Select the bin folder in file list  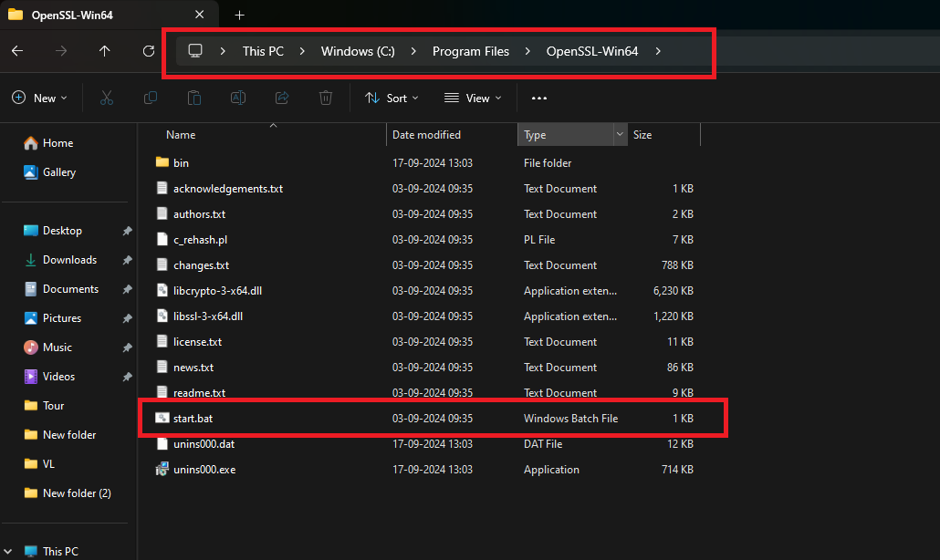tap(181, 163)
